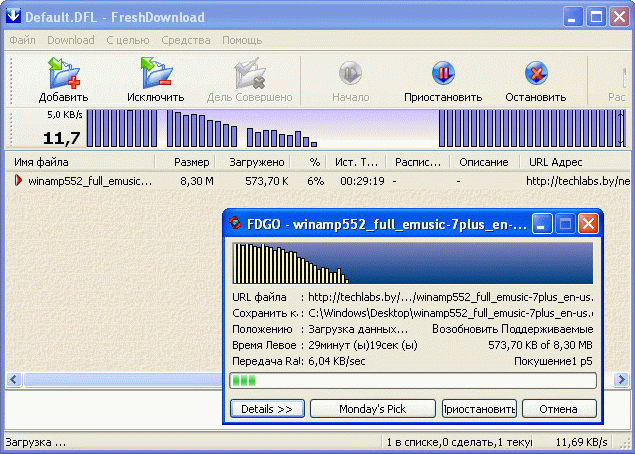The width and height of the screenshot is (635, 454).
Task: Click the 11,69 KB/s status bar entry
Action: (x=581, y=442)
